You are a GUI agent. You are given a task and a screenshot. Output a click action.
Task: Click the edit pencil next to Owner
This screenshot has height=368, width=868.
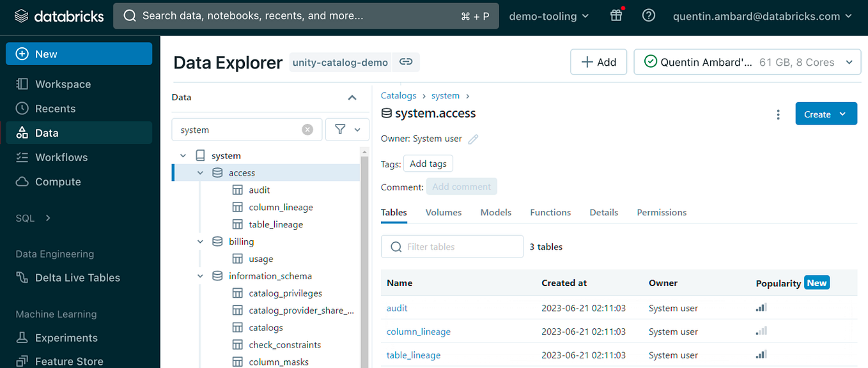472,139
